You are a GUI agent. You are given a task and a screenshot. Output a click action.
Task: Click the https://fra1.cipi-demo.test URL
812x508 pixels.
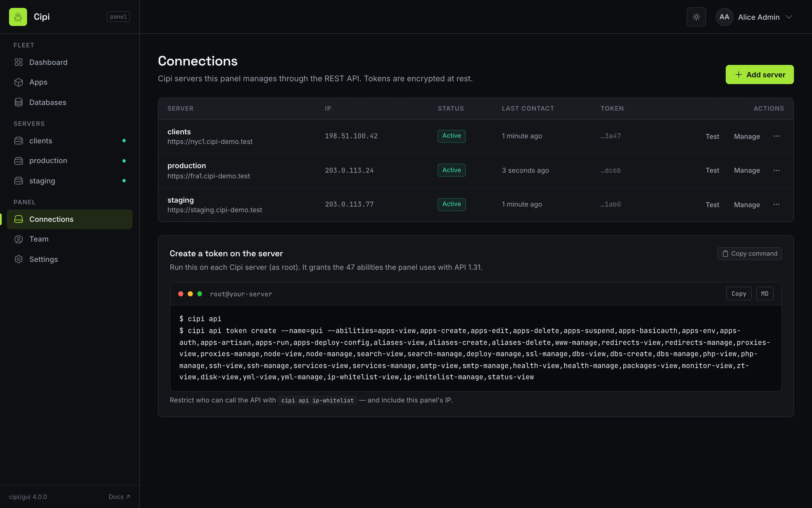[x=209, y=176]
